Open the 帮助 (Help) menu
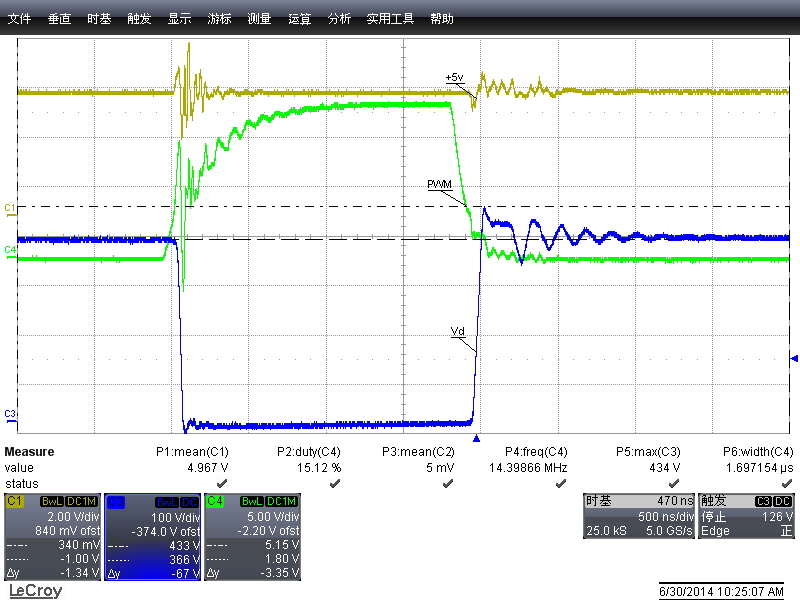Screen dimensions: 800x600 [442, 19]
